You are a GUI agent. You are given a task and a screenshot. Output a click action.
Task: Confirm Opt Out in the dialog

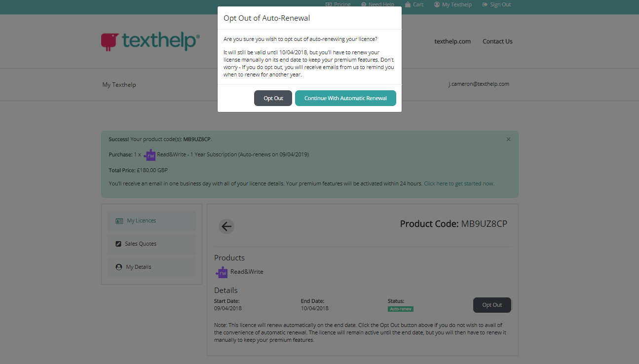click(x=273, y=98)
